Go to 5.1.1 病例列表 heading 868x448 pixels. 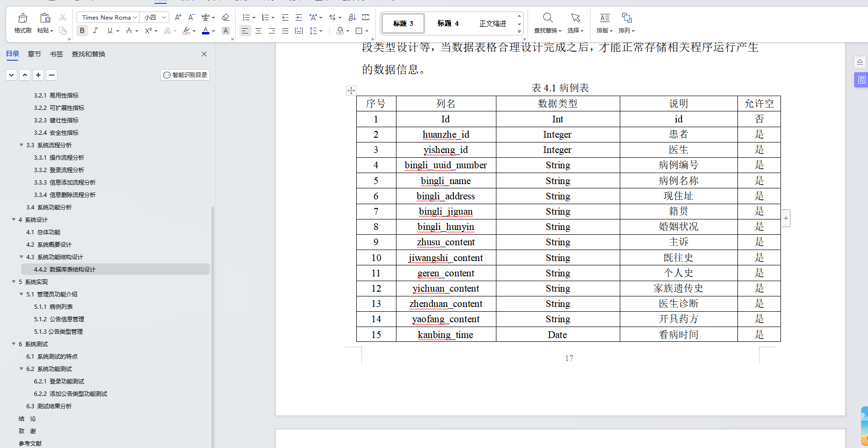point(53,306)
